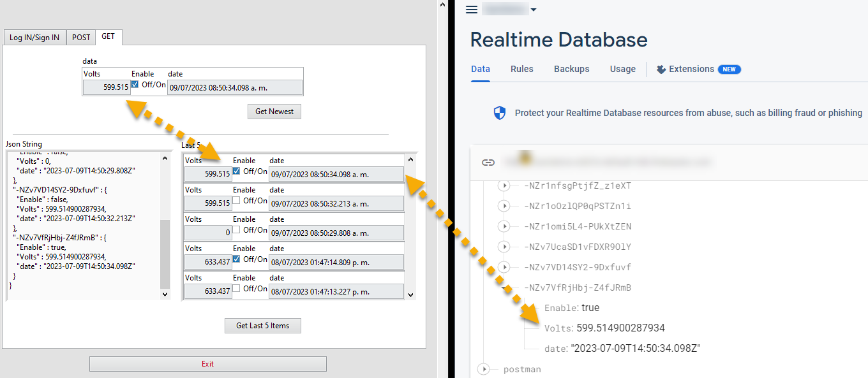Open the project selector dropdown

[x=533, y=10]
